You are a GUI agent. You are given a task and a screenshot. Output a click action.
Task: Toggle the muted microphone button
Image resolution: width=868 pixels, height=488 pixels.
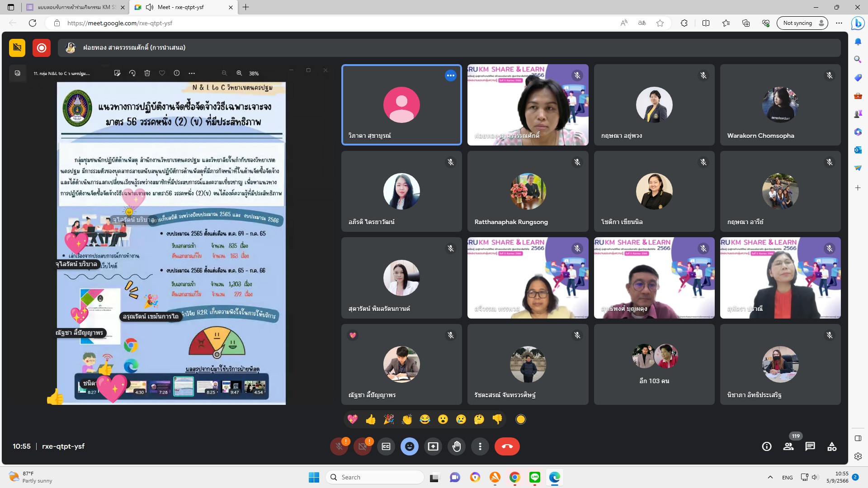coord(339,446)
